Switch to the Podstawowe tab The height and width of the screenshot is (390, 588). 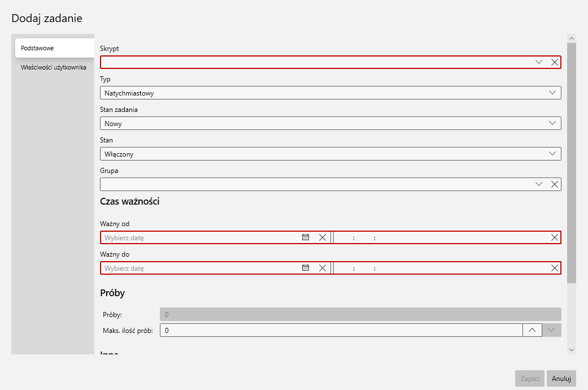click(54, 48)
